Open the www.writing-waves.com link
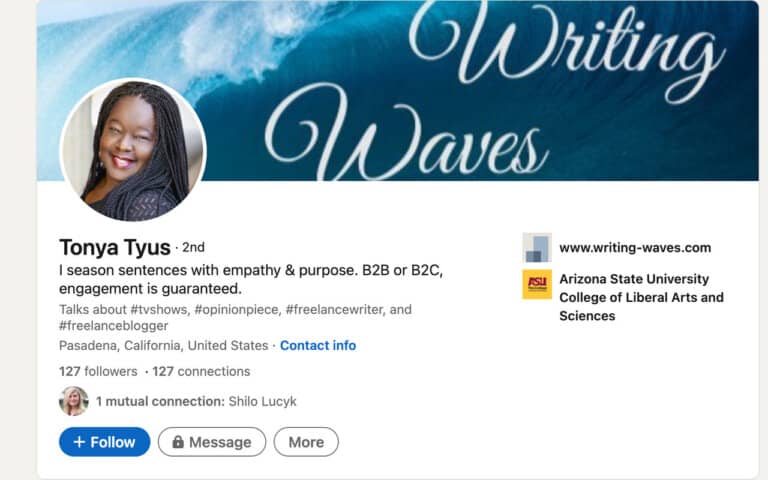Viewport: 768px width, 480px height. click(635, 248)
